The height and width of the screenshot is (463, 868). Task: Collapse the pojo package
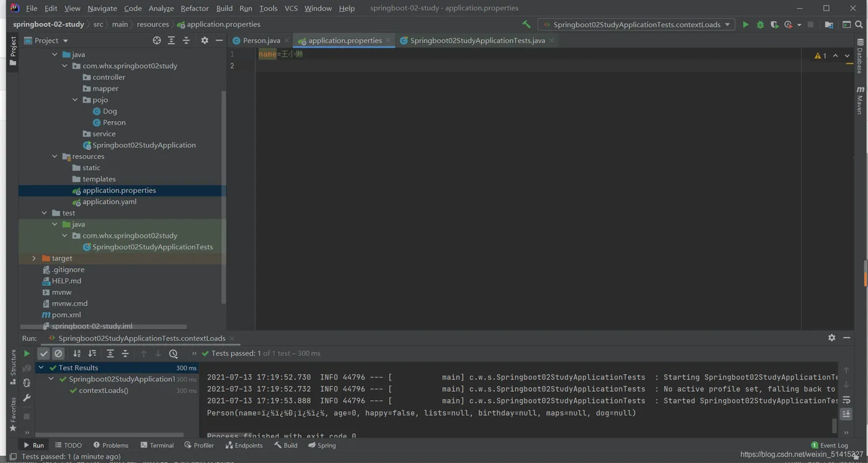(x=75, y=100)
